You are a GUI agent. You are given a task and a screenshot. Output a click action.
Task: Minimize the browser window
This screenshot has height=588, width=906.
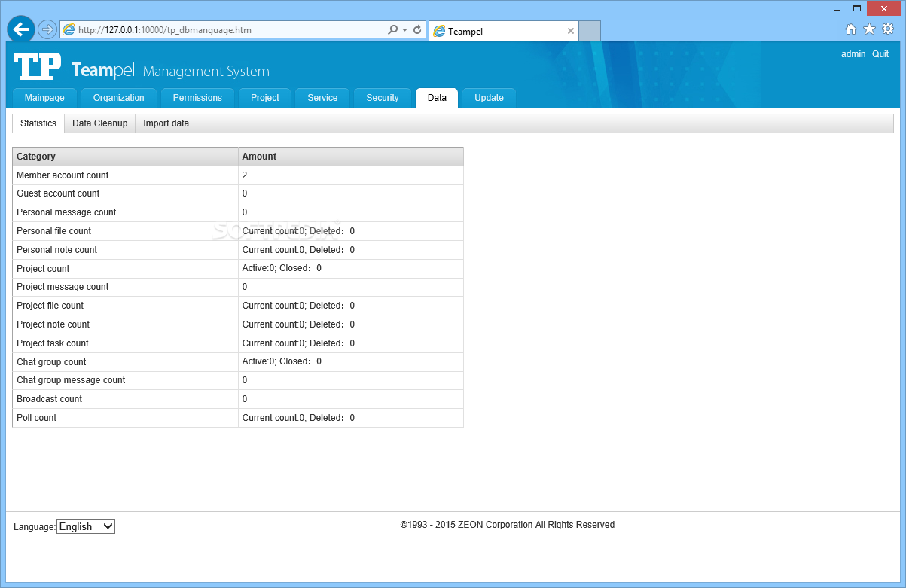click(x=837, y=8)
